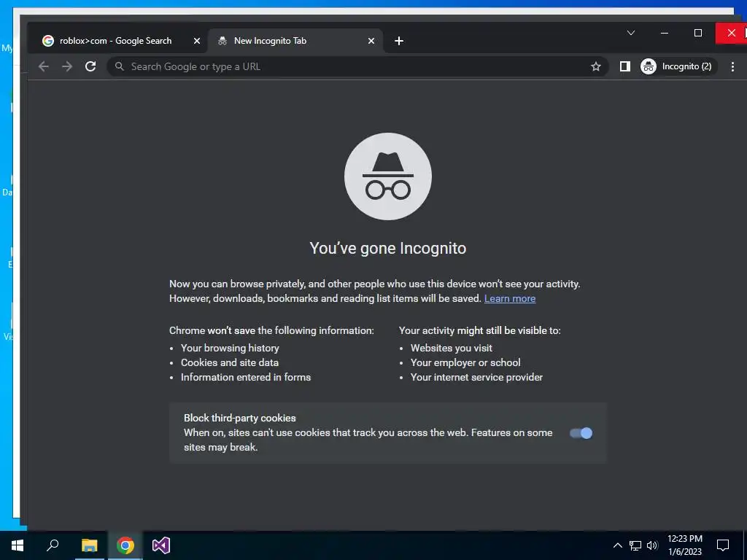Open File Explorer from the taskbar

click(x=89, y=545)
